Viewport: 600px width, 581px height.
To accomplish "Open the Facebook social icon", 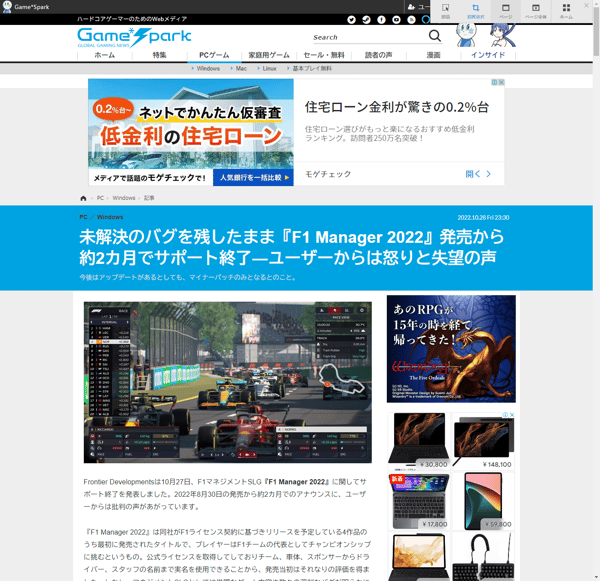I will 381,20.
